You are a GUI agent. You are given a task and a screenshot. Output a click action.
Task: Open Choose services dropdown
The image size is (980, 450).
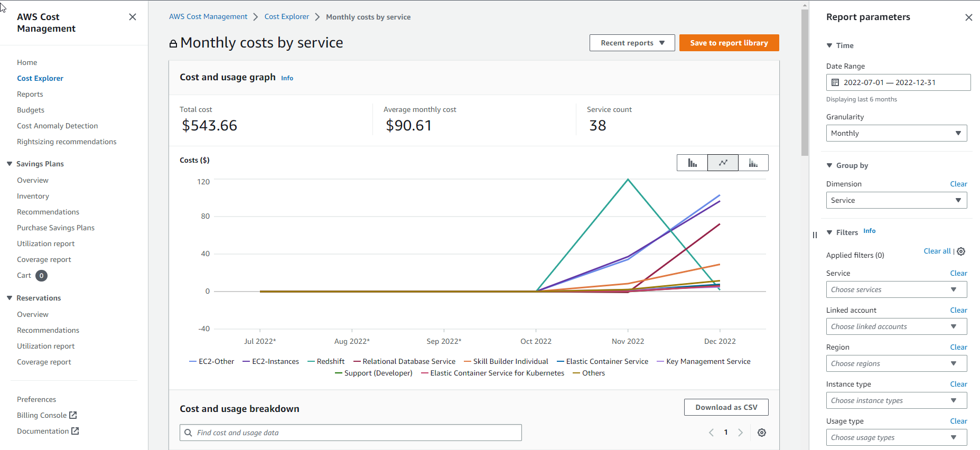click(896, 289)
